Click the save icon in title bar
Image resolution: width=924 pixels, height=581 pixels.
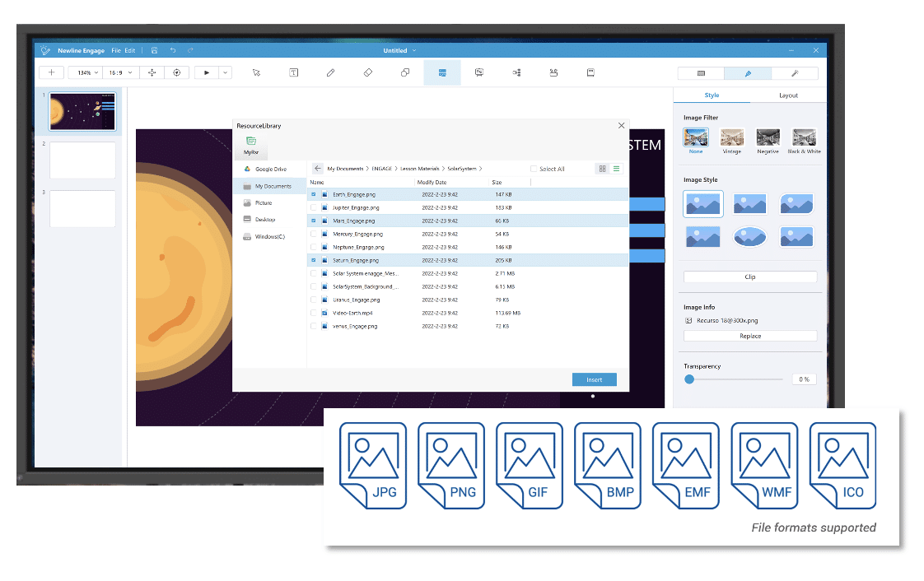pyautogui.click(x=154, y=50)
